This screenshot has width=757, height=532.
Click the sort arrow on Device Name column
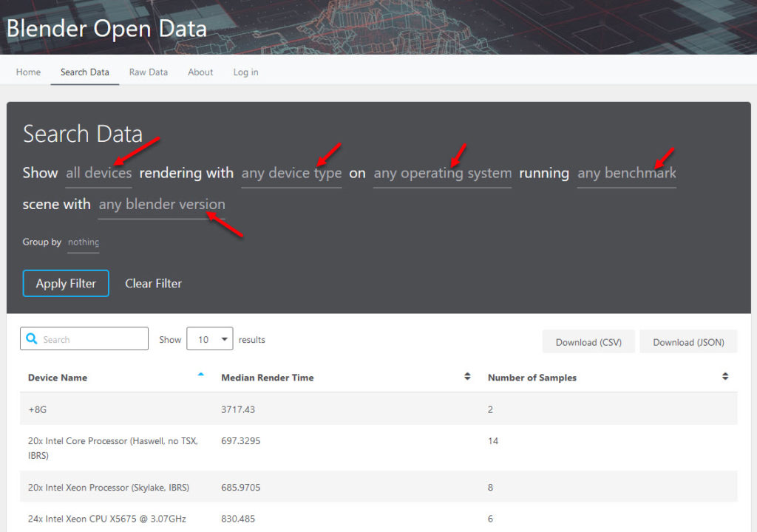point(200,374)
